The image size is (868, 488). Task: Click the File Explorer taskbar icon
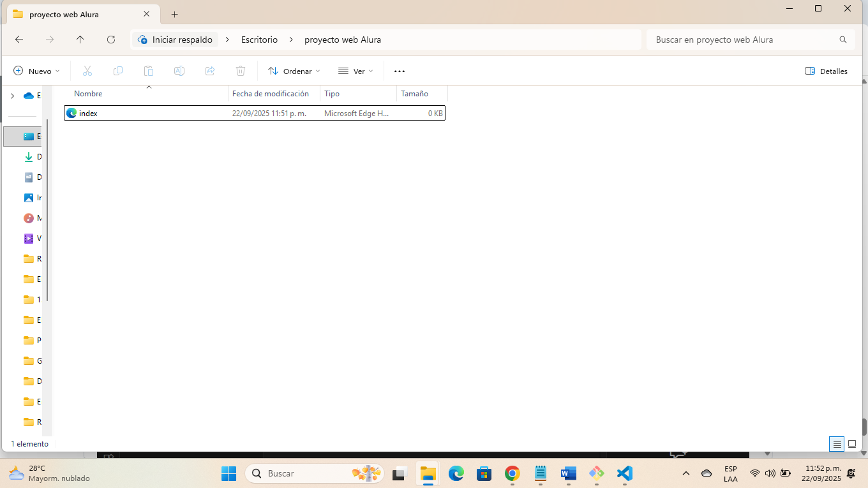428,473
